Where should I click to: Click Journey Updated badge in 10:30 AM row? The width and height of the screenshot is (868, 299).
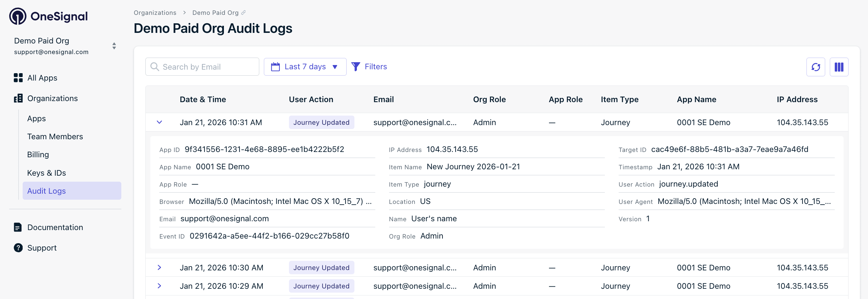[x=322, y=268]
